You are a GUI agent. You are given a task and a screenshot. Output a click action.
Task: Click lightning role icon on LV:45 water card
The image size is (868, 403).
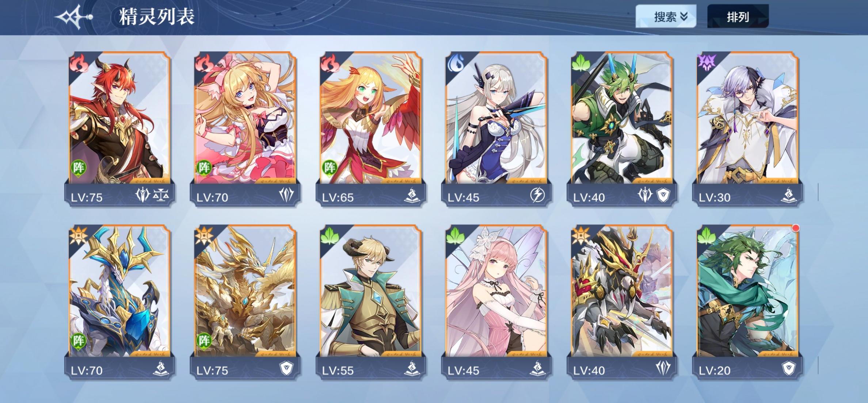tap(537, 195)
